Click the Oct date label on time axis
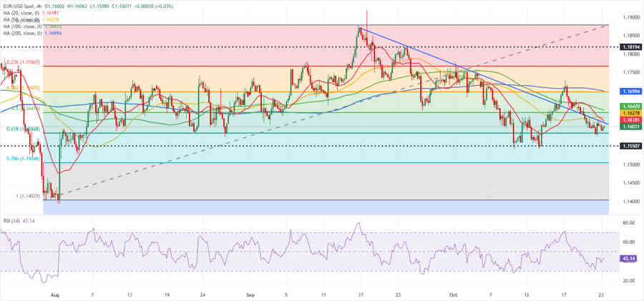 click(454, 294)
